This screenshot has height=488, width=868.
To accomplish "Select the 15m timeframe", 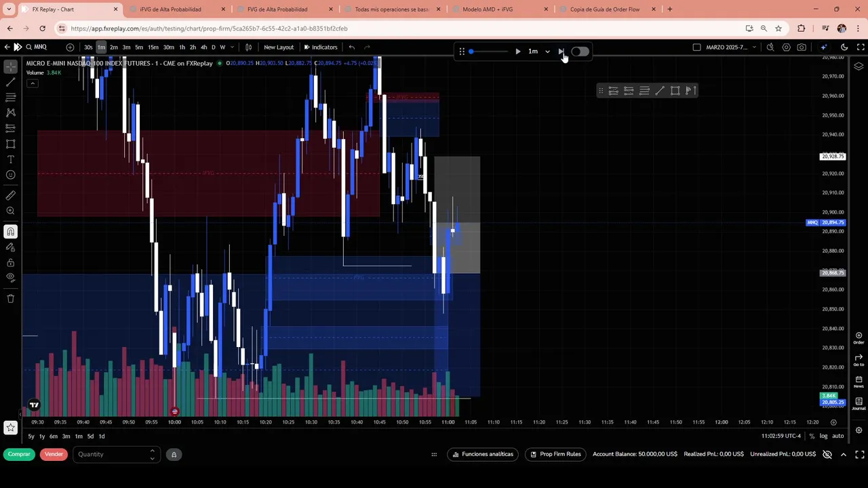I will point(153,47).
